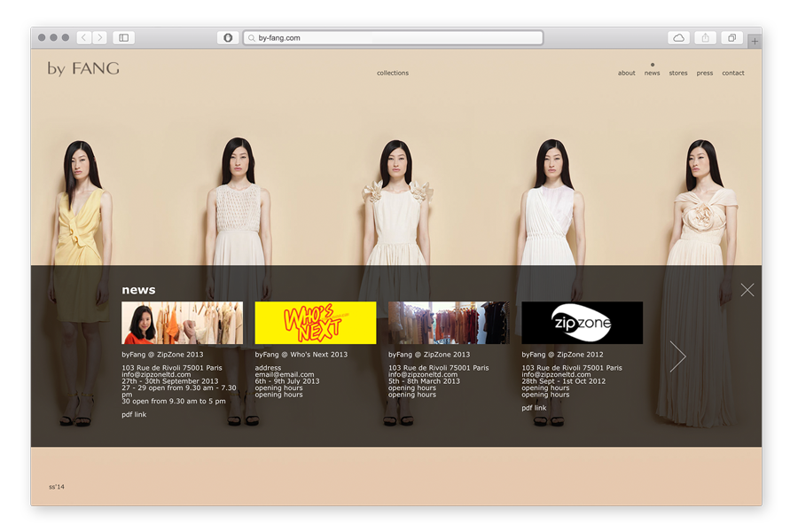Navigate to the press page

pos(705,74)
